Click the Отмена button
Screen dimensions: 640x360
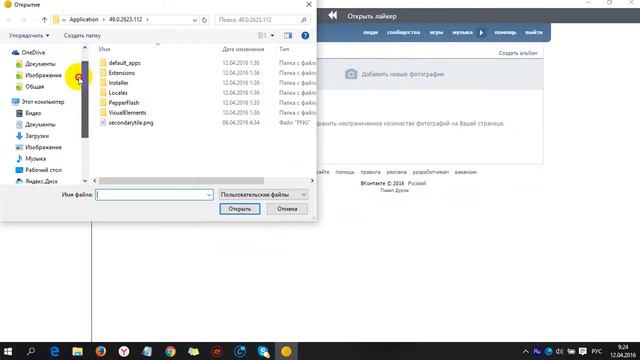[287, 209]
